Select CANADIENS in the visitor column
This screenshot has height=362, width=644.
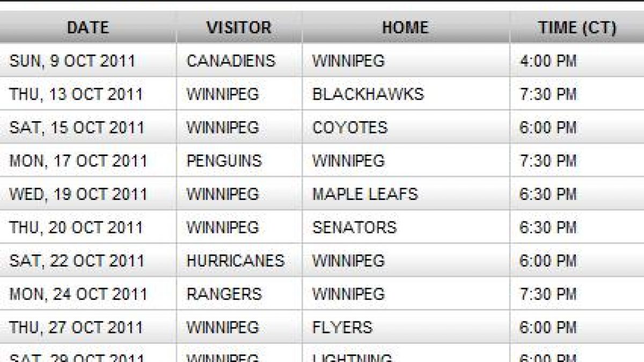[231, 61]
